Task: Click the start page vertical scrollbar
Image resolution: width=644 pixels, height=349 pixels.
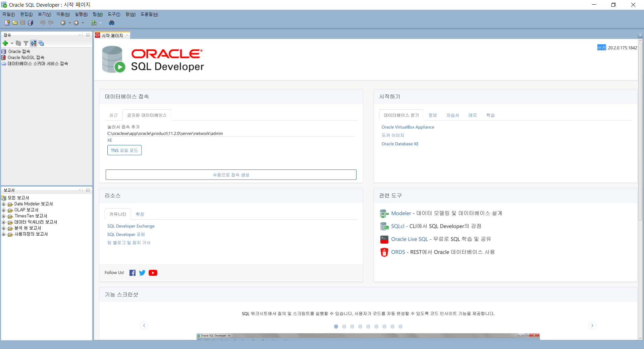Action: pyautogui.click(x=640, y=132)
